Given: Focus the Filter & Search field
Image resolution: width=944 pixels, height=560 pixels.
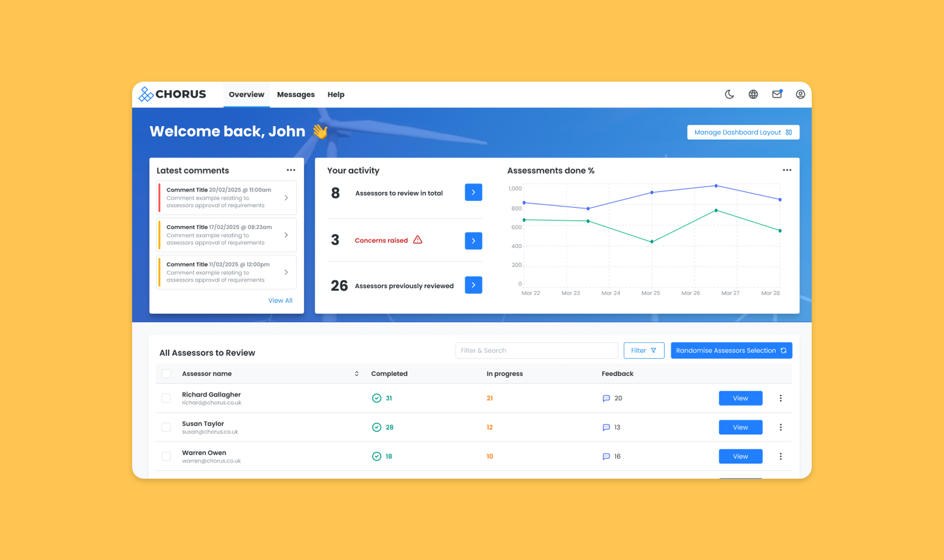Looking at the screenshot, I should [x=536, y=350].
